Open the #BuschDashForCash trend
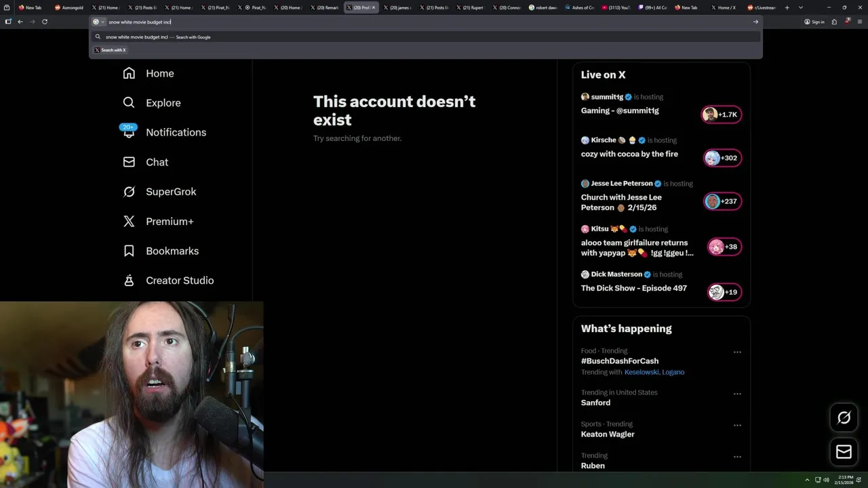The image size is (868, 488). (620, 361)
